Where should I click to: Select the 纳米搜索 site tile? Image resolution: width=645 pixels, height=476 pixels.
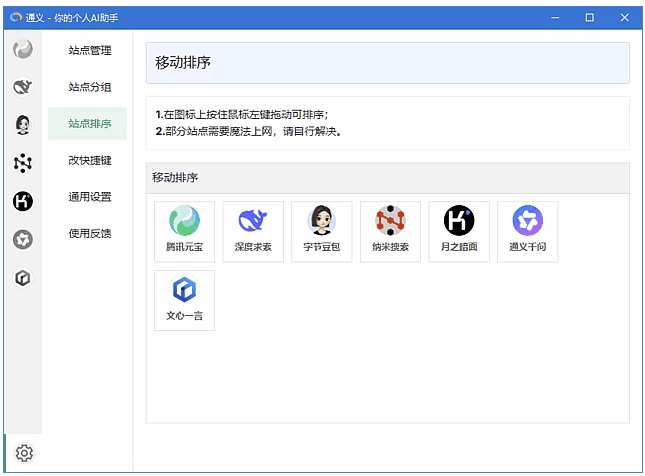click(x=390, y=231)
